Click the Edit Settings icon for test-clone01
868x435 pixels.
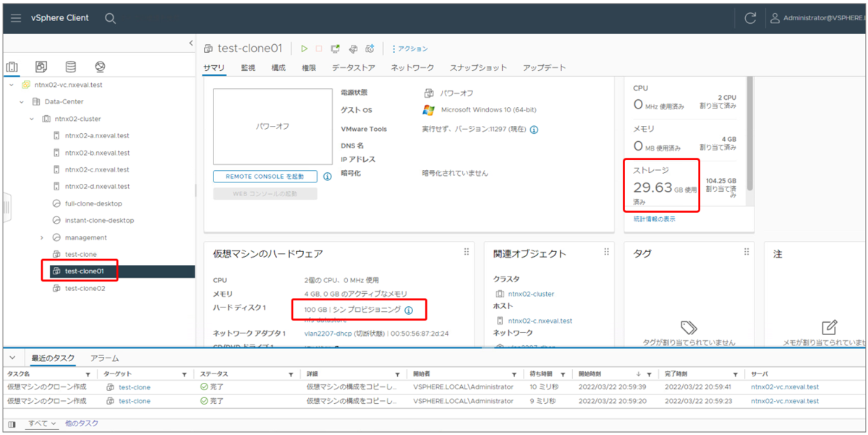coord(353,48)
